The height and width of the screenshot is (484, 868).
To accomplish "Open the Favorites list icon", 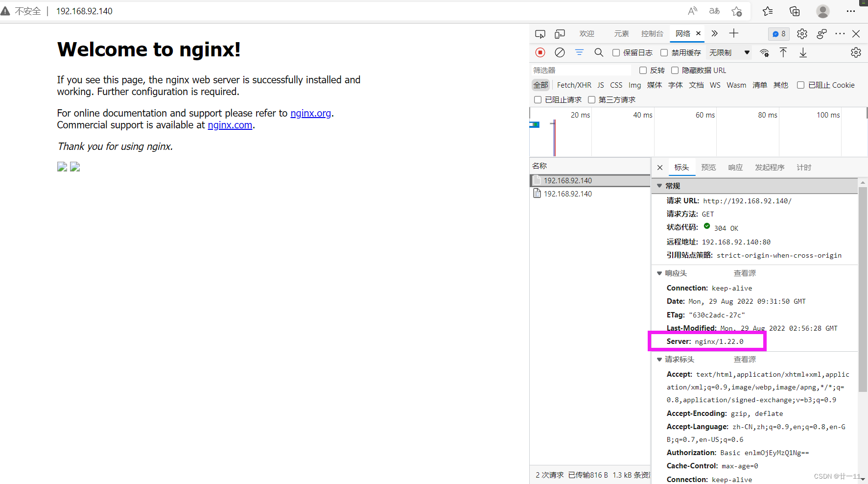I will pyautogui.click(x=768, y=11).
